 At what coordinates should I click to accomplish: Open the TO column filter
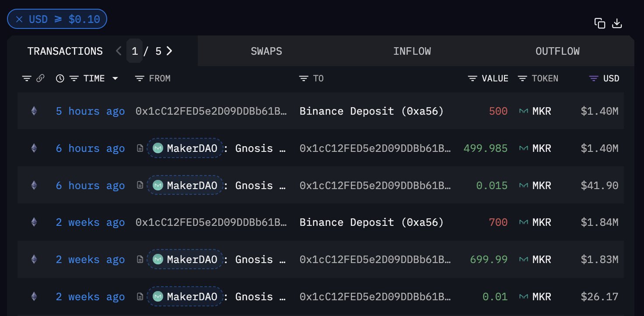[304, 78]
